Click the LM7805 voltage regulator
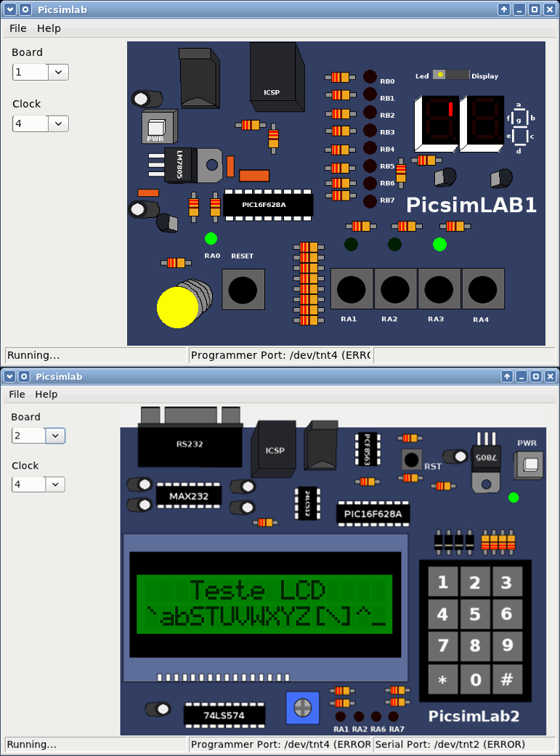560x756 pixels. 186,166
